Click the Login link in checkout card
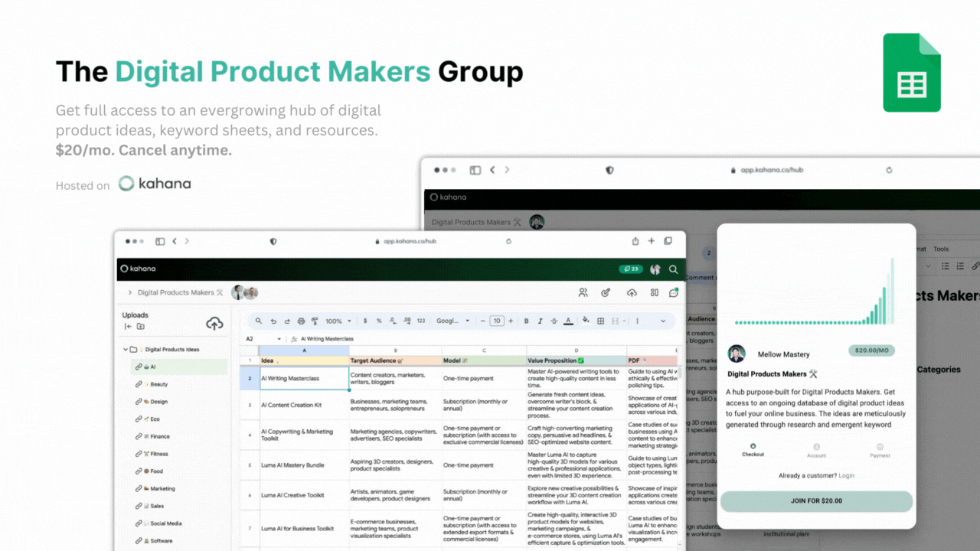The width and height of the screenshot is (980, 551). point(847,476)
